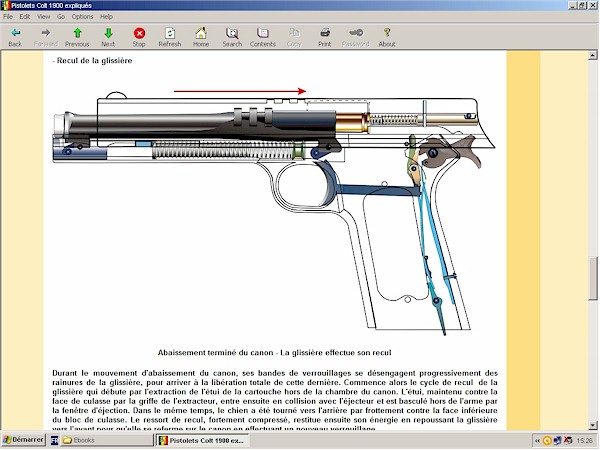Open the About dialog
This screenshot has width=600, height=450.
[x=387, y=37]
